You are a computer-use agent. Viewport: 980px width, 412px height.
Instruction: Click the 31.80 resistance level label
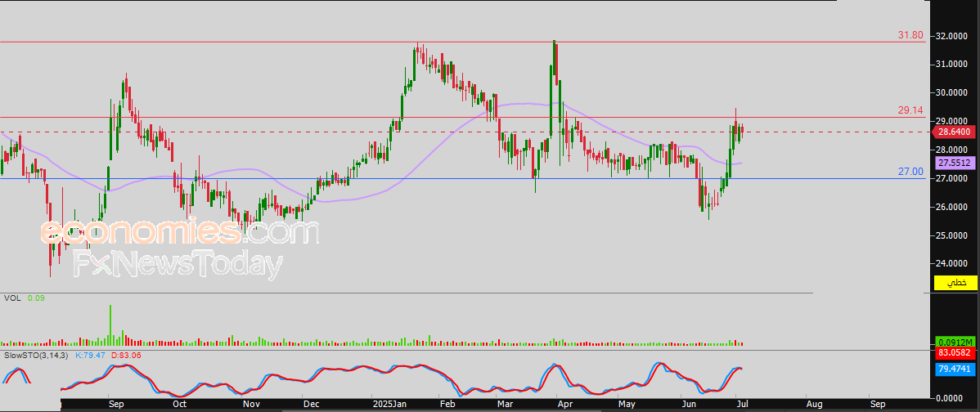tap(910, 36)
